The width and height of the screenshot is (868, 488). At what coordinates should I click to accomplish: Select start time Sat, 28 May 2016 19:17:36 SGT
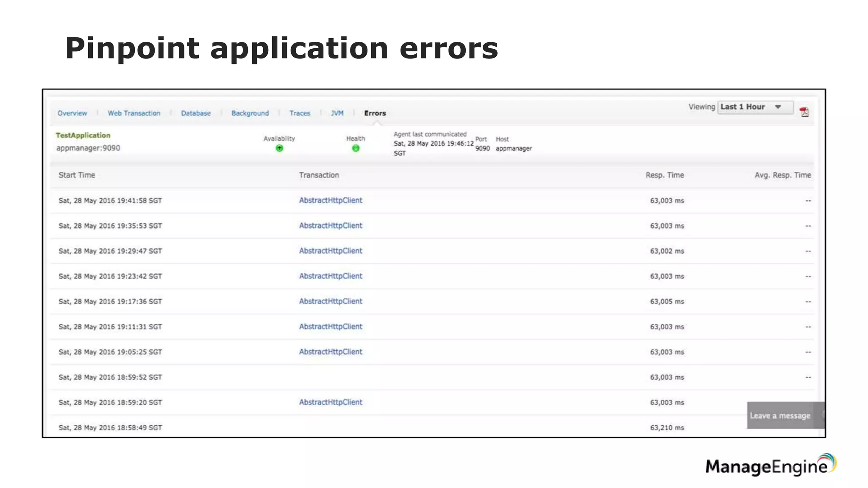(110, 301)
